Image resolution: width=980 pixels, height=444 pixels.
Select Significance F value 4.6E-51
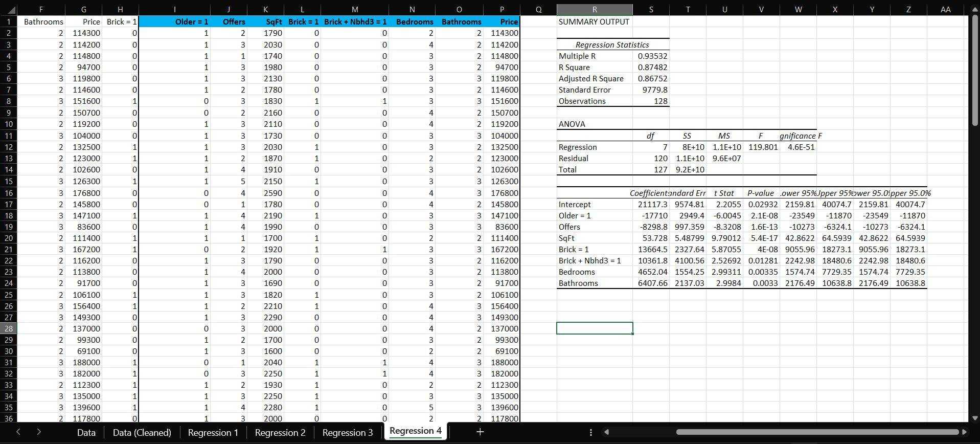point(798,147)
